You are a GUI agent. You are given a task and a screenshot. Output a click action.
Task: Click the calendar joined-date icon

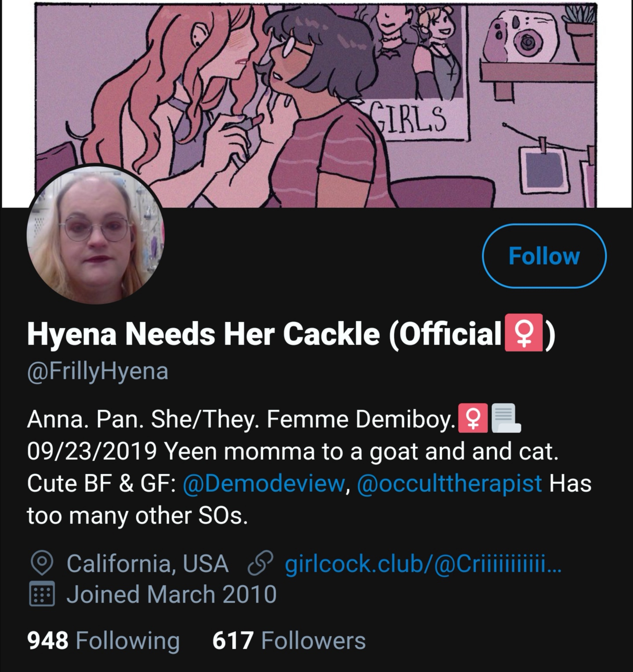pos(42,594)
